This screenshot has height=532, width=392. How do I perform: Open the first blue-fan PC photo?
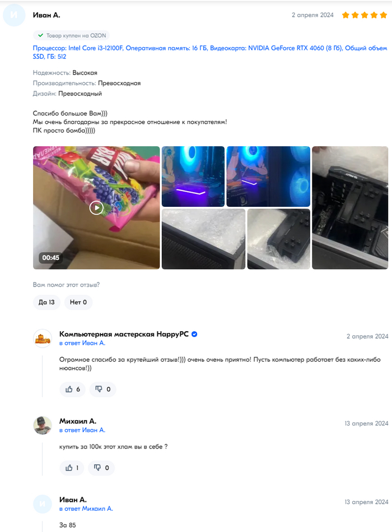pos(193,177)
